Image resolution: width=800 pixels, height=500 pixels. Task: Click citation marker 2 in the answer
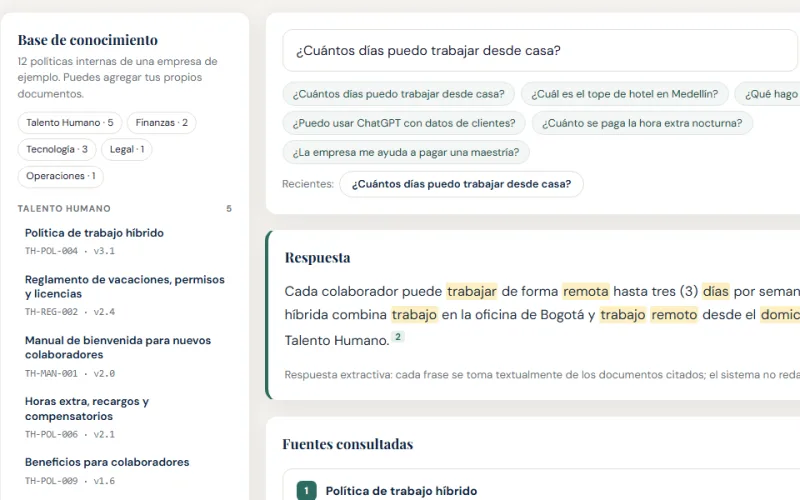tap(398, 337)
